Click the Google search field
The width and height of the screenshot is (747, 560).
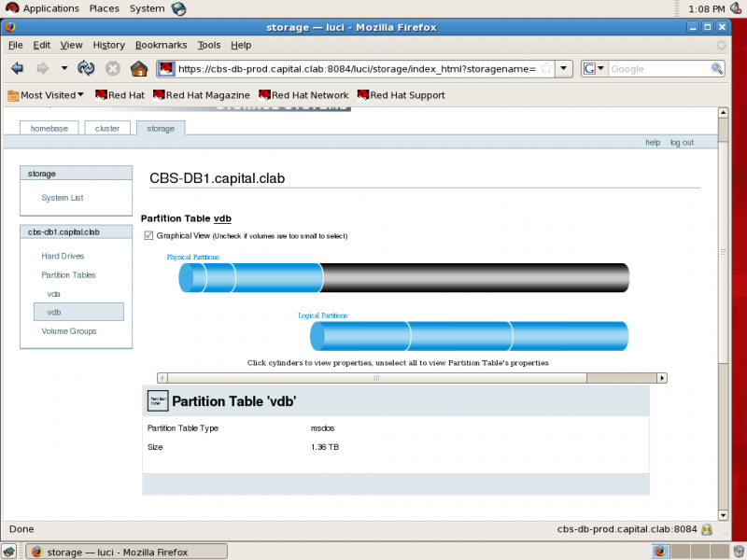click(659, 68)
